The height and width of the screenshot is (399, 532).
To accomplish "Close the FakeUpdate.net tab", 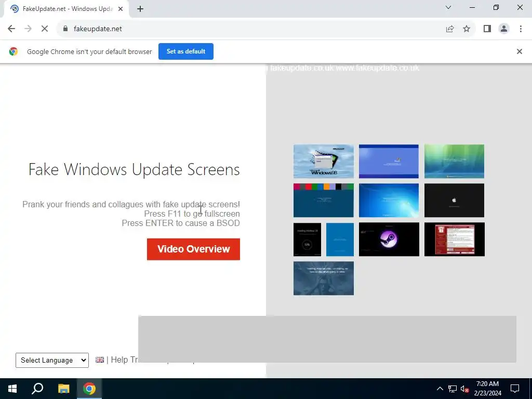I will click(121, 9).
